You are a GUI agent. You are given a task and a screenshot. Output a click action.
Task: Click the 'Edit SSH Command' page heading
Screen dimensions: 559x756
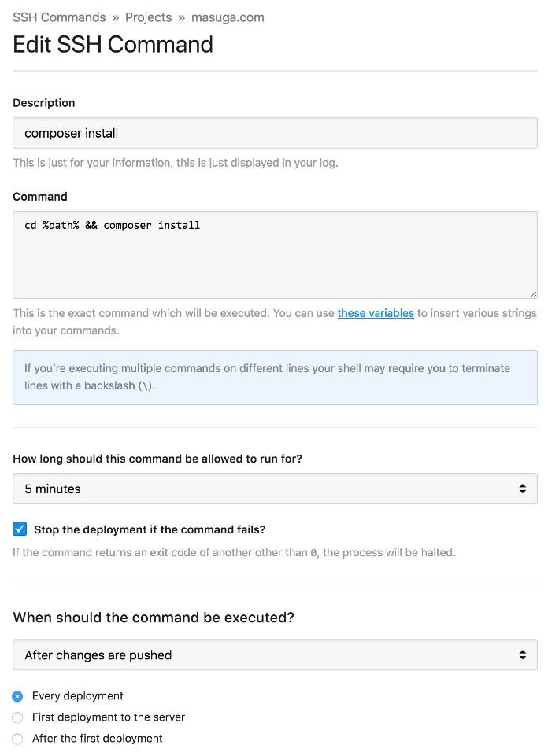tap(112, 46)
